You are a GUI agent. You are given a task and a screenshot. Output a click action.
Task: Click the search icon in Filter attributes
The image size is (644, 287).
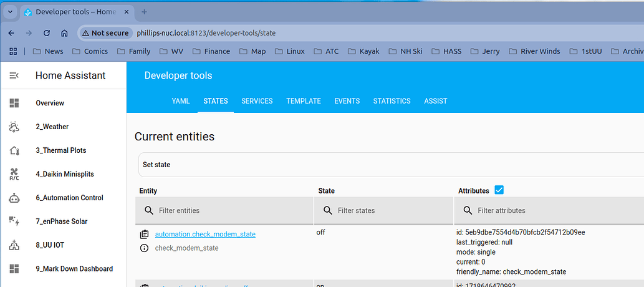pyautogui.click(x=468, y=210)
